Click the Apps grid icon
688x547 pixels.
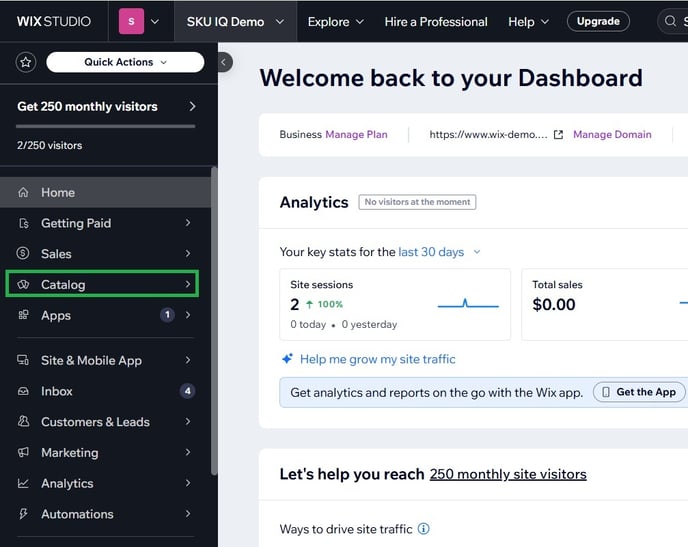click(x=23, y=315)
